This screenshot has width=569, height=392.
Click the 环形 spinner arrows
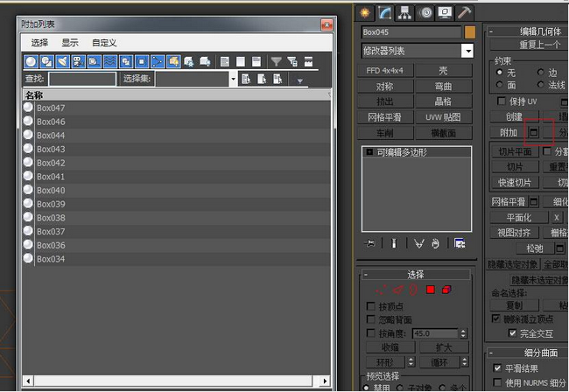click(x=411, y=361)
